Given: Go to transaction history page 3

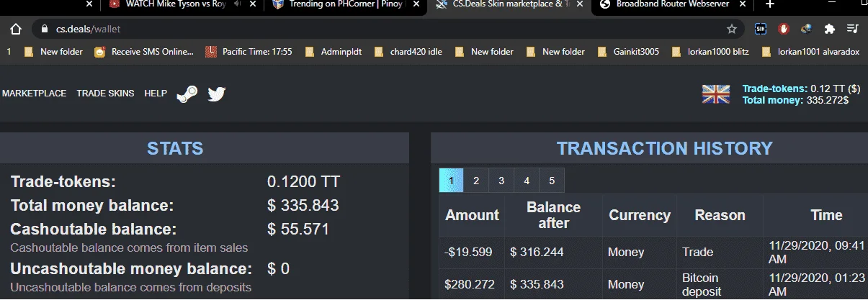Looking at the screenshot, I should (x=501, y=181).
